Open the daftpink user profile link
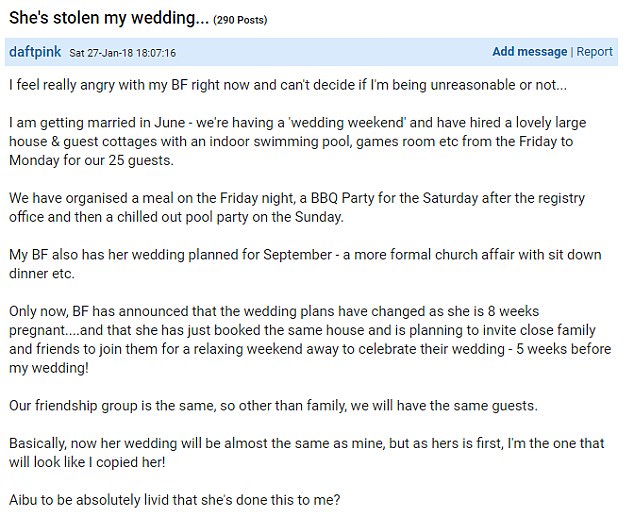The image size is (634, 517). point(35,52)
